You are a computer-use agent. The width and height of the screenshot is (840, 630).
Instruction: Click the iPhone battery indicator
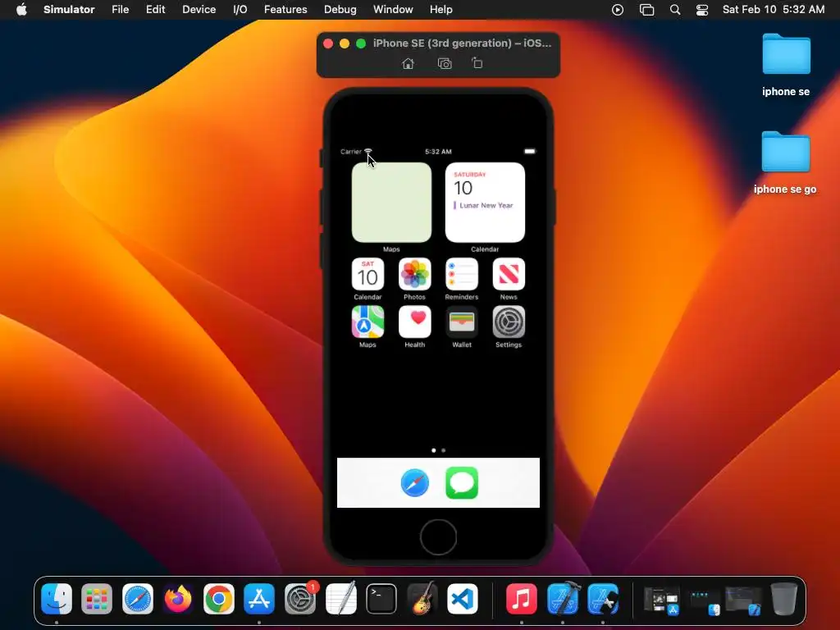click(x=530, y=152)
